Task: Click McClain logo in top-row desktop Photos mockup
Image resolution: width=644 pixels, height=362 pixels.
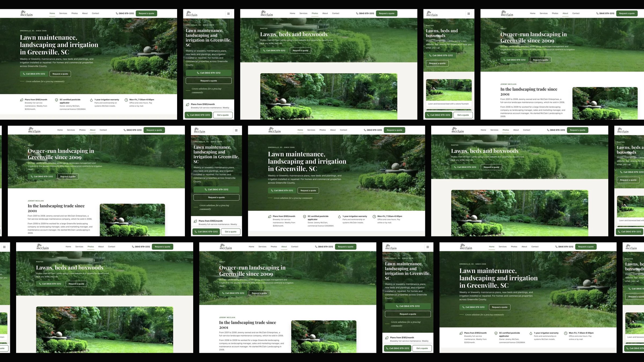Action: 267,13
